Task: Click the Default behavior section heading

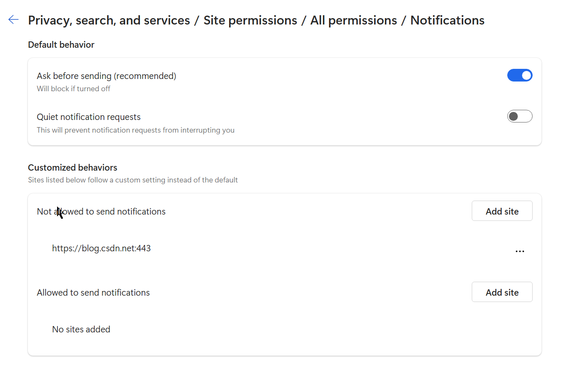Action: coord(61,45)
